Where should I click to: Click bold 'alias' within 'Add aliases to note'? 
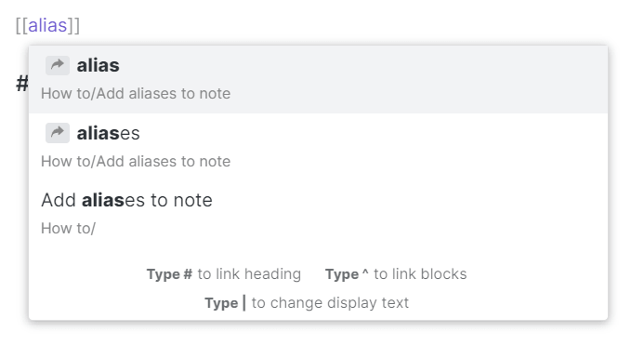coord(102,200)
